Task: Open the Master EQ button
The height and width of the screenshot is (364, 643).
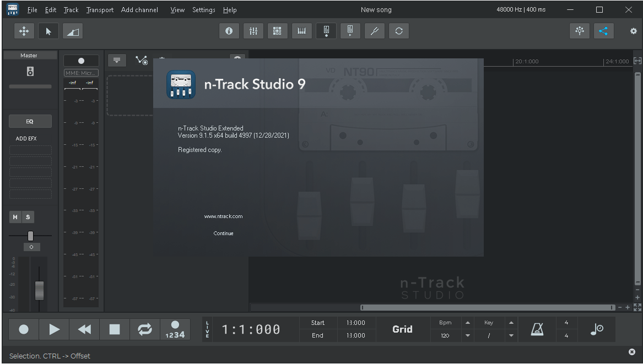Action: 30,121
